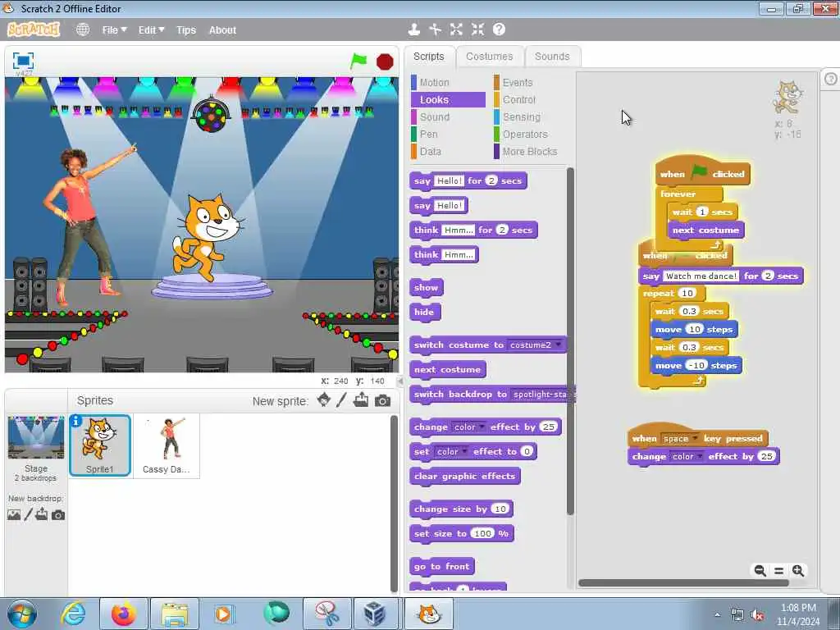840x630 pixels.
Task: Select the Delete scissors tool
Action: (435, 30)
